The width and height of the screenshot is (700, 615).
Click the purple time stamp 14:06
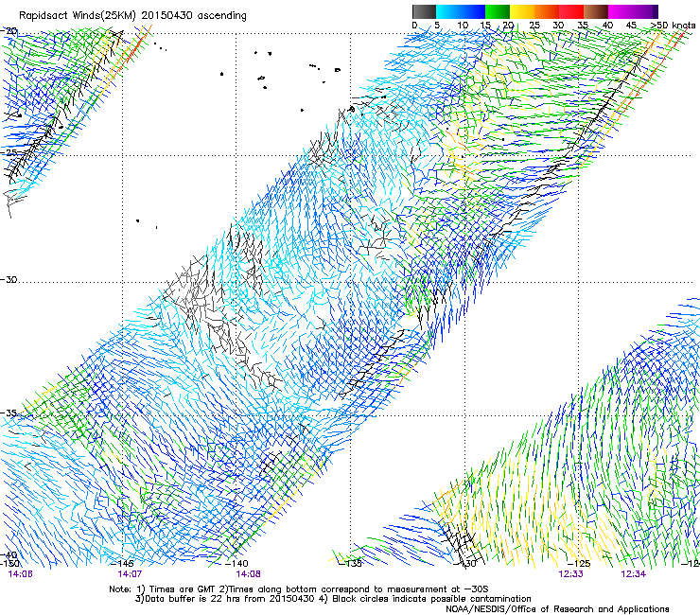(x=20, y=574)
